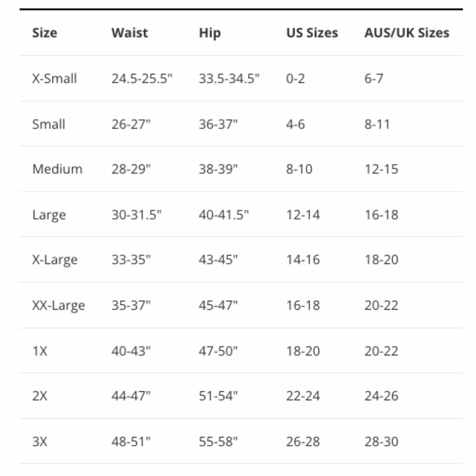This screenshot has height=476, width=476.
Task: Select the Small size row label
Action: pyautogui.click(x=49, y=124)
